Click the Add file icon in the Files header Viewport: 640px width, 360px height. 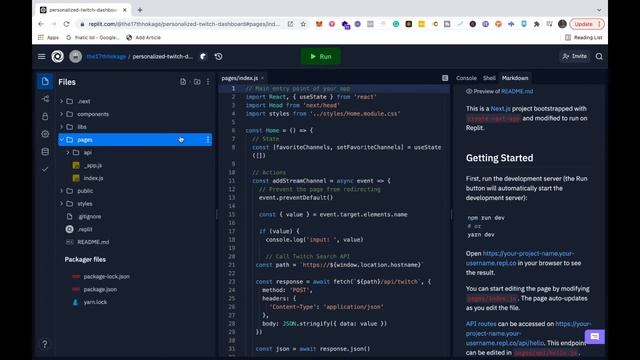pyautogui.click(x=183, y=82)
